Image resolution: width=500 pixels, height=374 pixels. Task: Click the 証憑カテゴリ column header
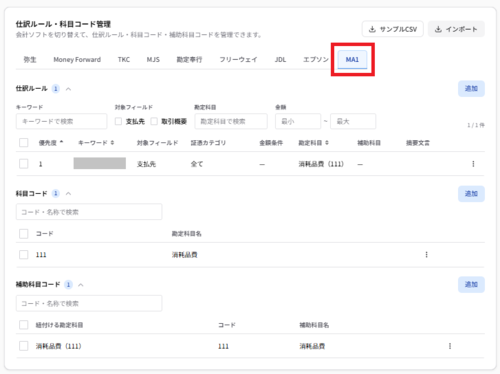(208, 143)
